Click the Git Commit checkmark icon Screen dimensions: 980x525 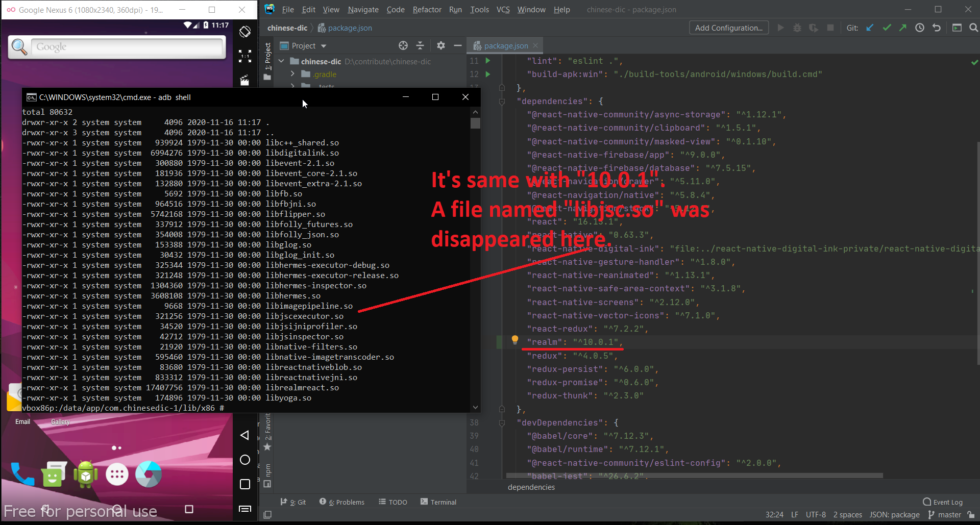[x=887, y=28]
